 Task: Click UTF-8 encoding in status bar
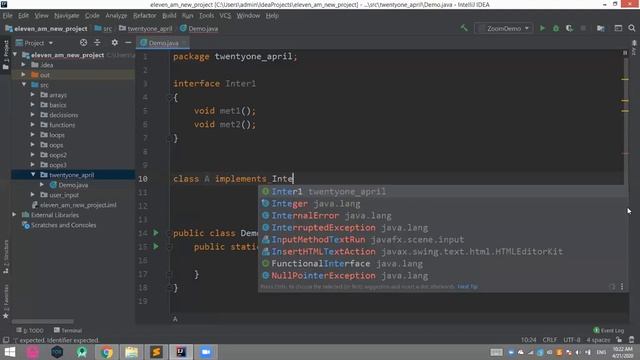(571, 340)
